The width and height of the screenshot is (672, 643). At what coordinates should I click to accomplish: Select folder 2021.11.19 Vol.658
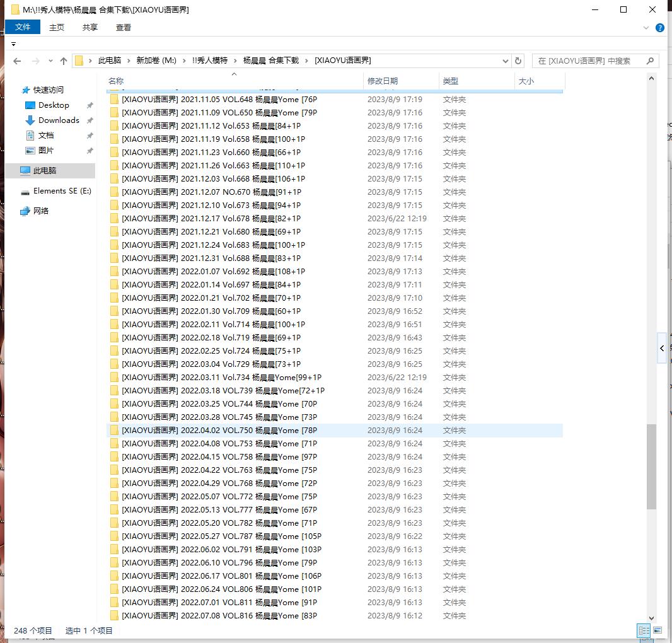pos(334,139)
